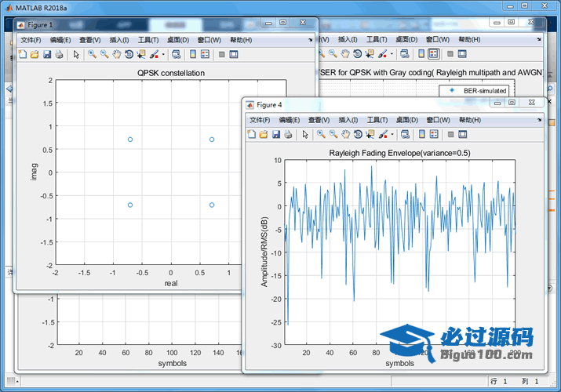Select Brush data tool in Figure 4
The width and height of the screenshot is (561, 392).
[383, 134]
